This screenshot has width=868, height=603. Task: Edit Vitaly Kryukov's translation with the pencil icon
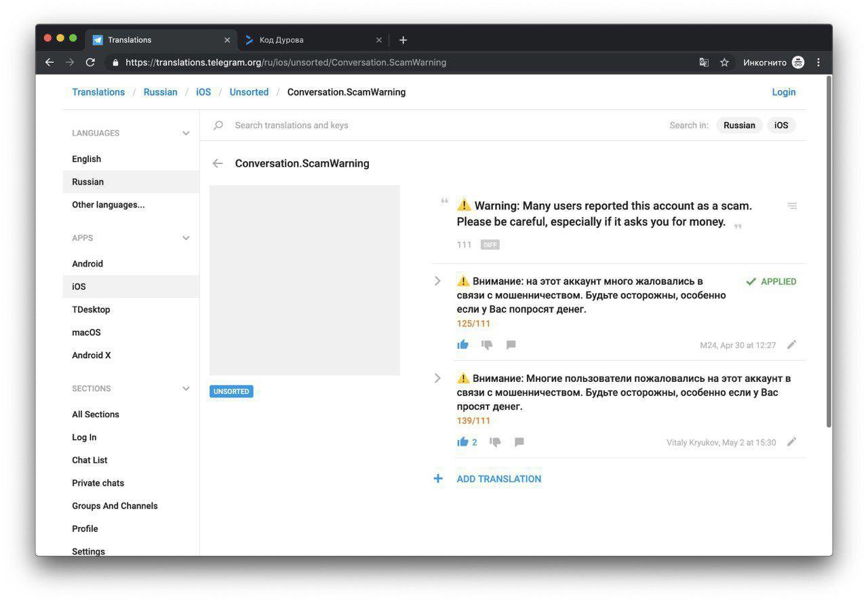pyautogui.click(x=791, y=442)
